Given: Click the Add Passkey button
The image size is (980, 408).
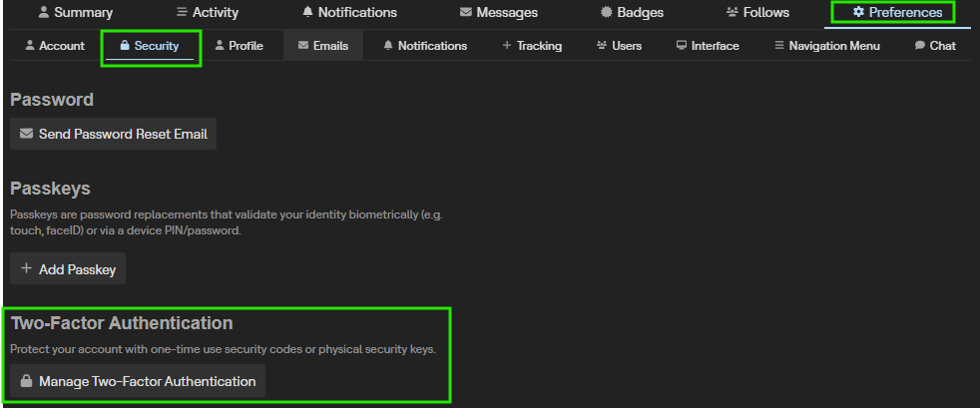Looking at the screenshot, I should point(68,269).
